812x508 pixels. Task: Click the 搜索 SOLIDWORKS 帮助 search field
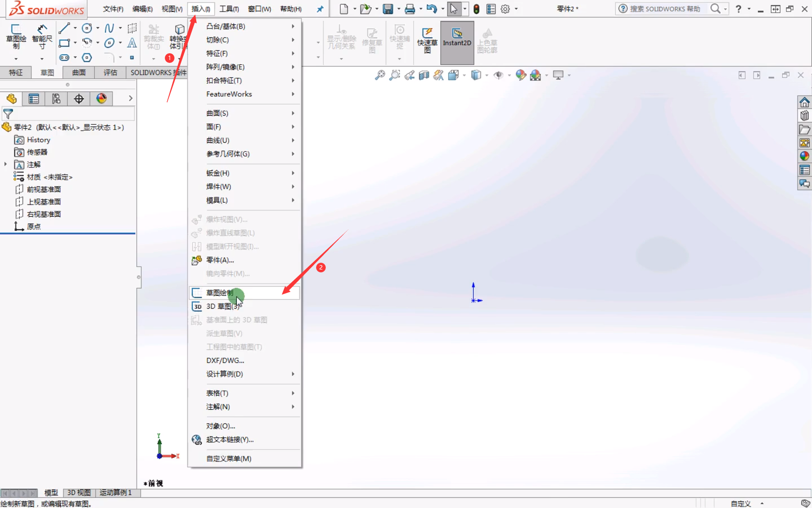[665, 9]
